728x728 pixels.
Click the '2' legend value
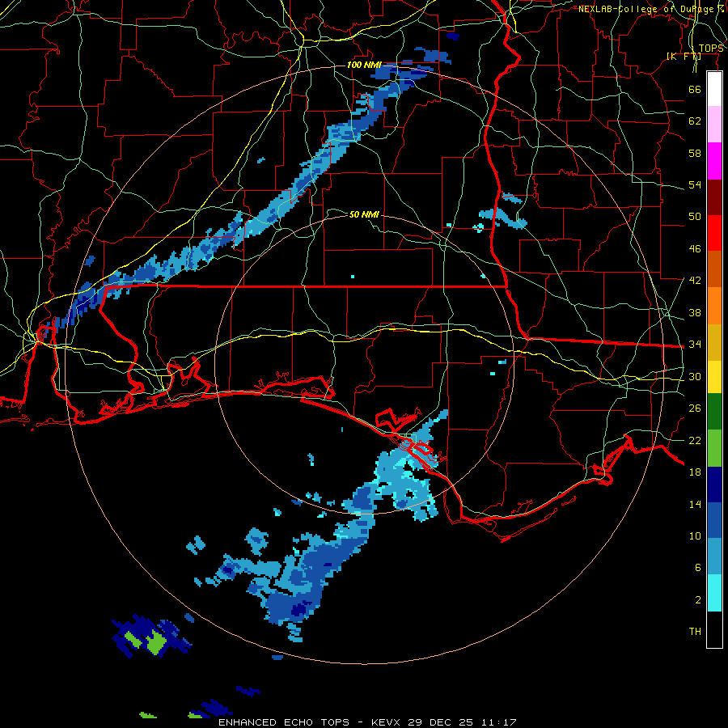(x=698, y=600)
